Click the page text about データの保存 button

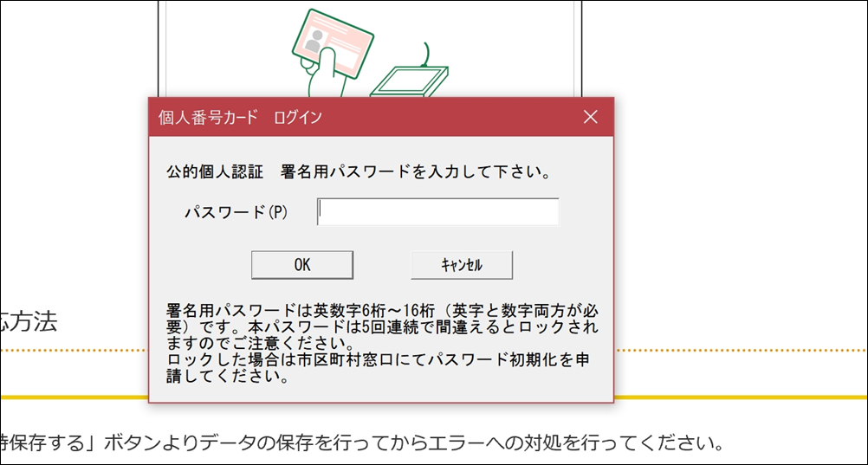point(363,443)
